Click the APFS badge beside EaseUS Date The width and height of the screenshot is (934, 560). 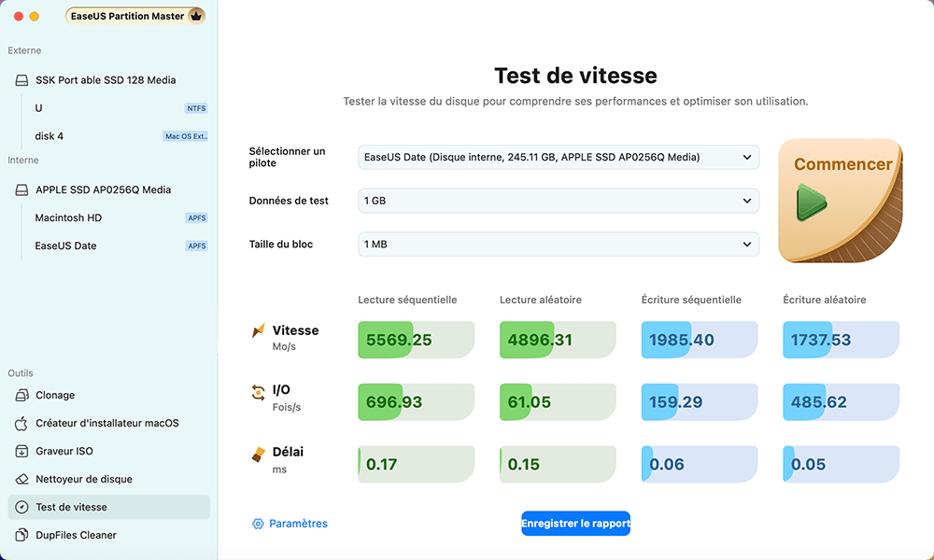pyautogui.click(x=196, y=245)
